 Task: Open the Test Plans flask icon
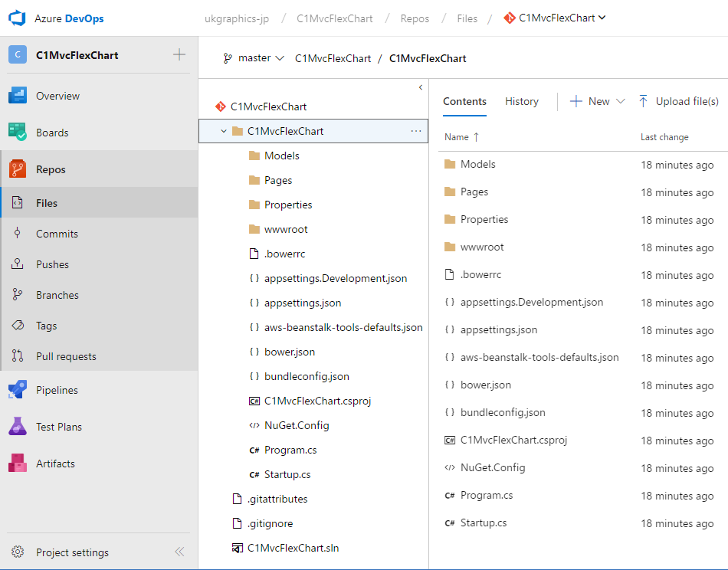[x=17, y=426]
